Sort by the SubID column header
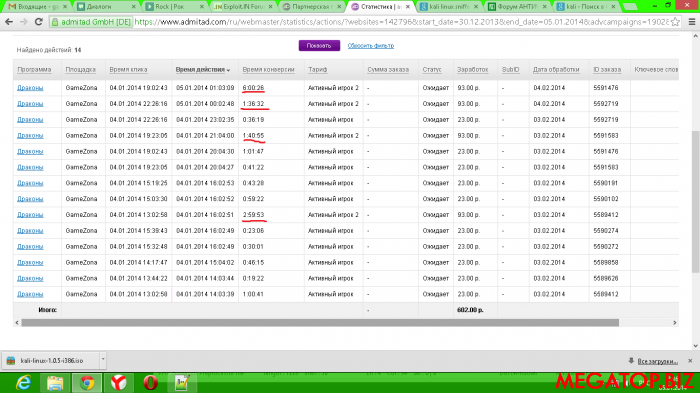700x393 pixels. click(x=511, y=70)
